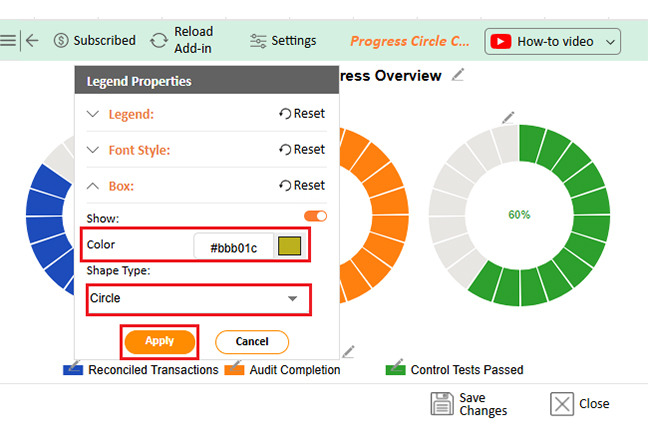Toggle the Show box switch
This screenshot has height=440, width=650.
(x=315, y=216)
